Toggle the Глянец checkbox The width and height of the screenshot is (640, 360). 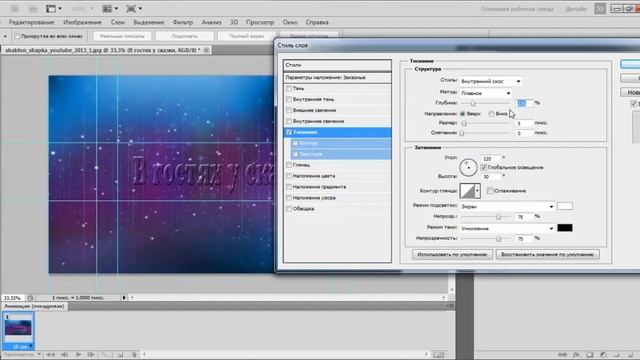(289, 165)
